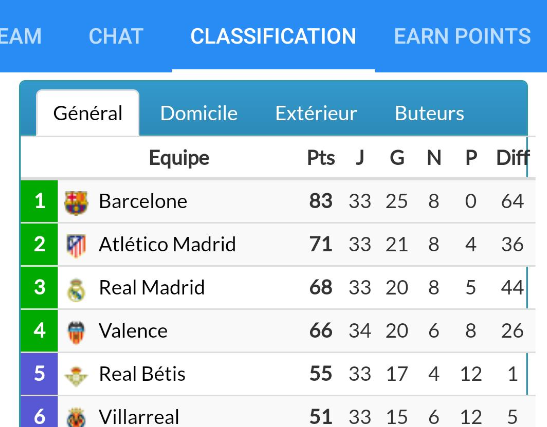Switch to the CHAT tab
Screen dimensions: 547x427
116,36
